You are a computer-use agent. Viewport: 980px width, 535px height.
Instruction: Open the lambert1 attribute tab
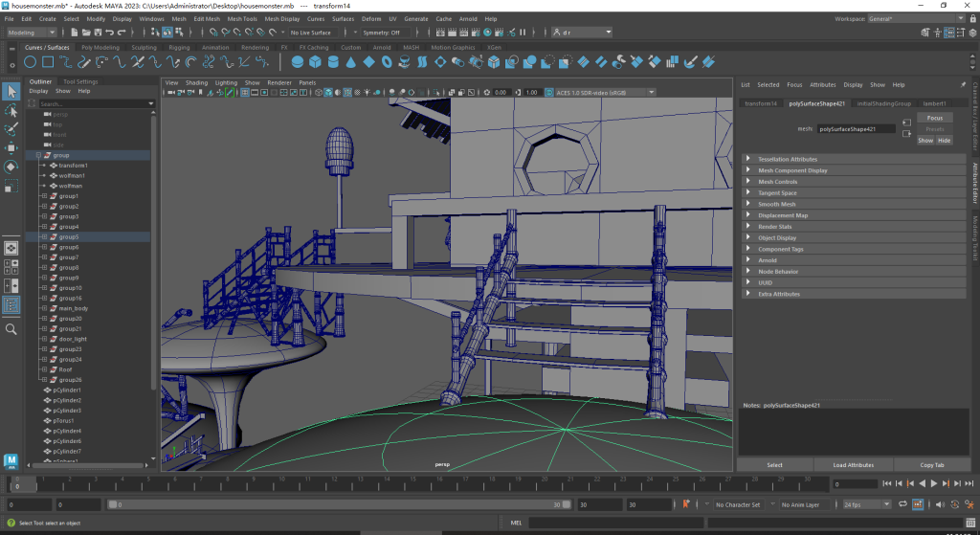coord(934,103)
